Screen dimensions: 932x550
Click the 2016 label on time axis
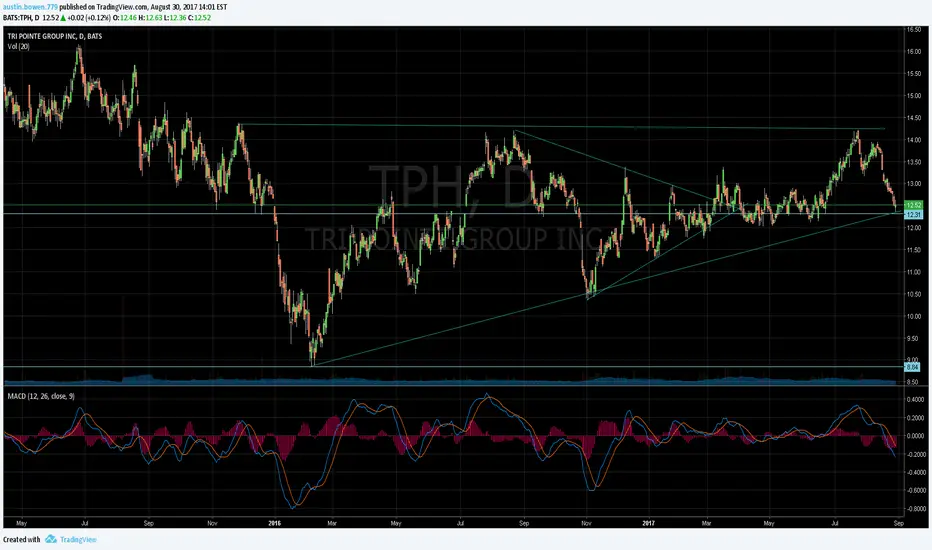click(x=274, y=523)
